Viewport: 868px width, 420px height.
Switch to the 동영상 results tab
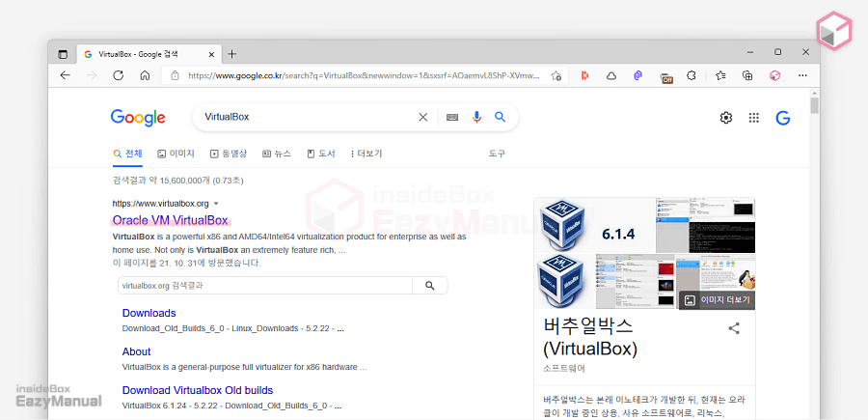point(229,154)
